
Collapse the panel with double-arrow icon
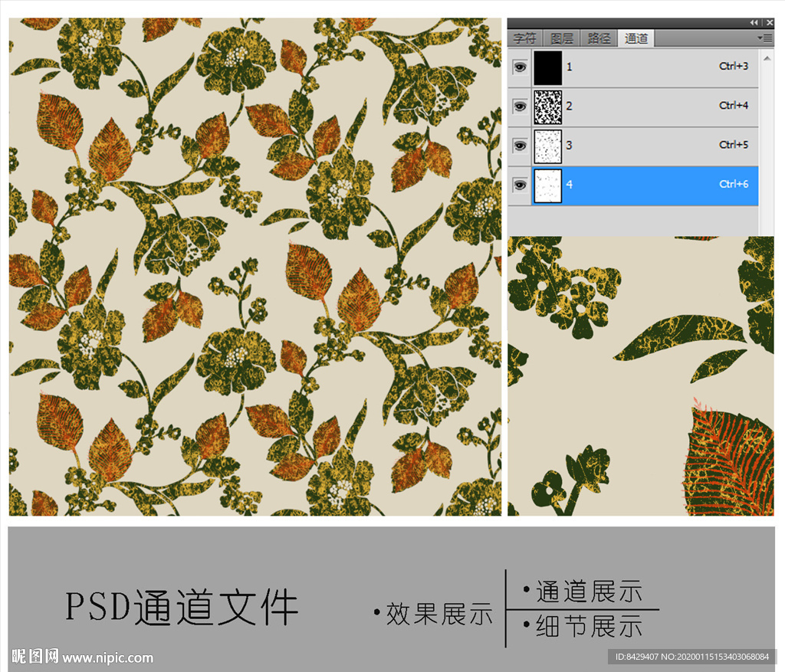pyautogui.click(x=754, y=23)
